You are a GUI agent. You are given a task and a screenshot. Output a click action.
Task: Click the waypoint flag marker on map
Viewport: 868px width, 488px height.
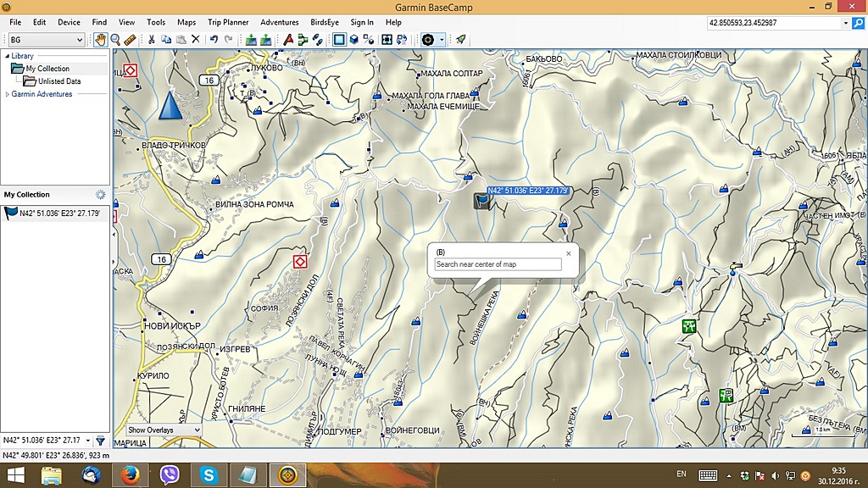point(482,200)
